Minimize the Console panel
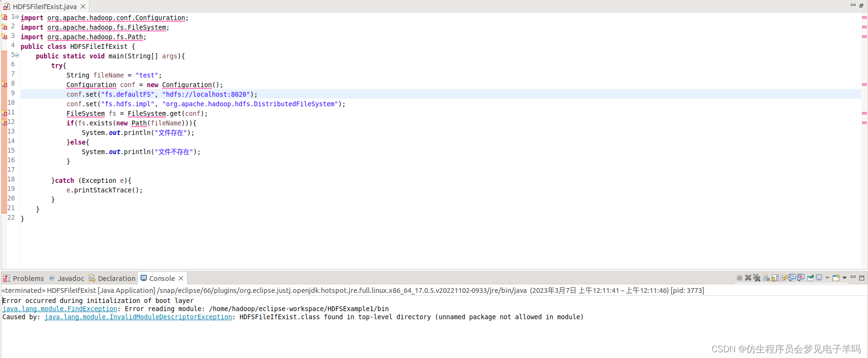The width and height of the screenshot is (868, 358). click(853, 278)
